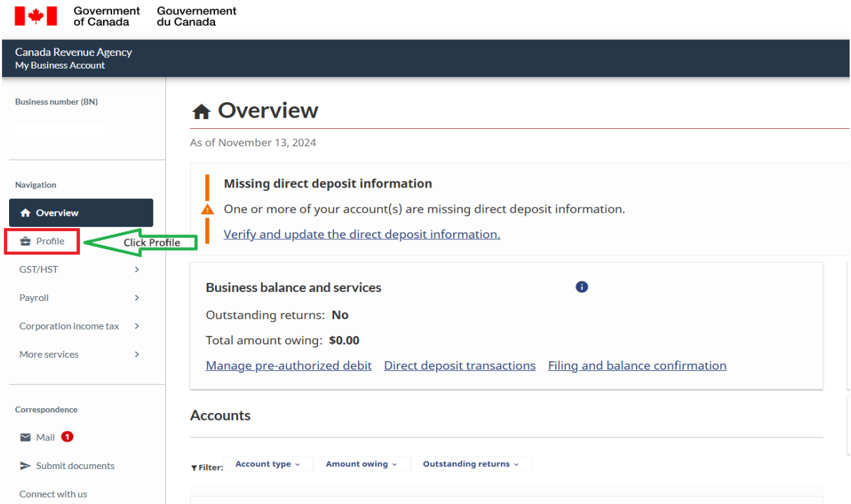Open Direct deposit transactions link

tap(459, 365)
